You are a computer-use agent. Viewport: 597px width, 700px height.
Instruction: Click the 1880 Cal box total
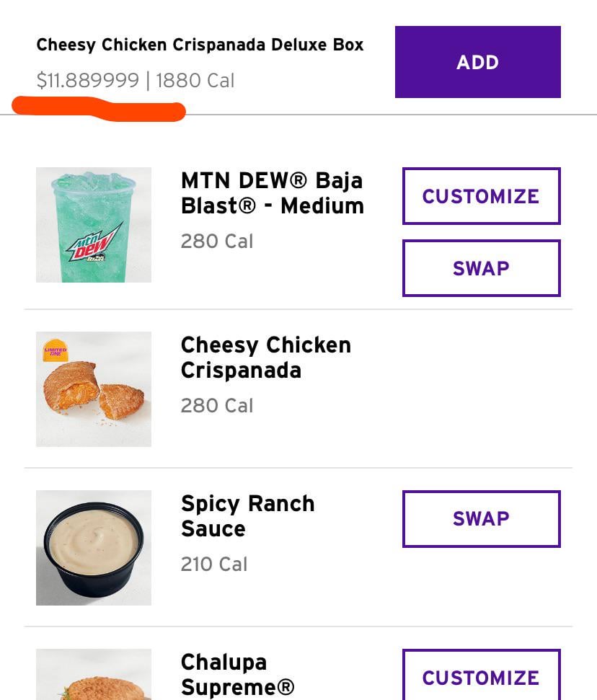coord(195,81)
